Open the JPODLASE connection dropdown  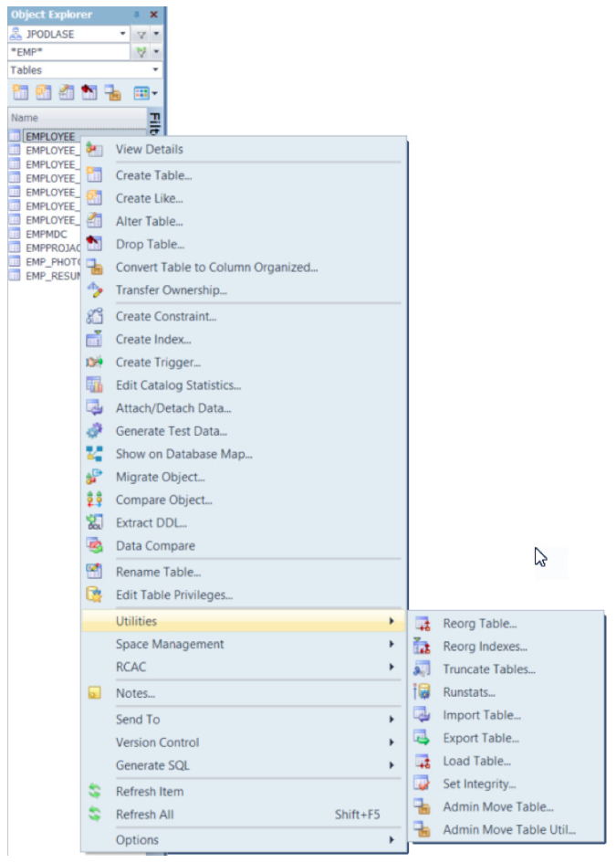(x=122, y=34)
